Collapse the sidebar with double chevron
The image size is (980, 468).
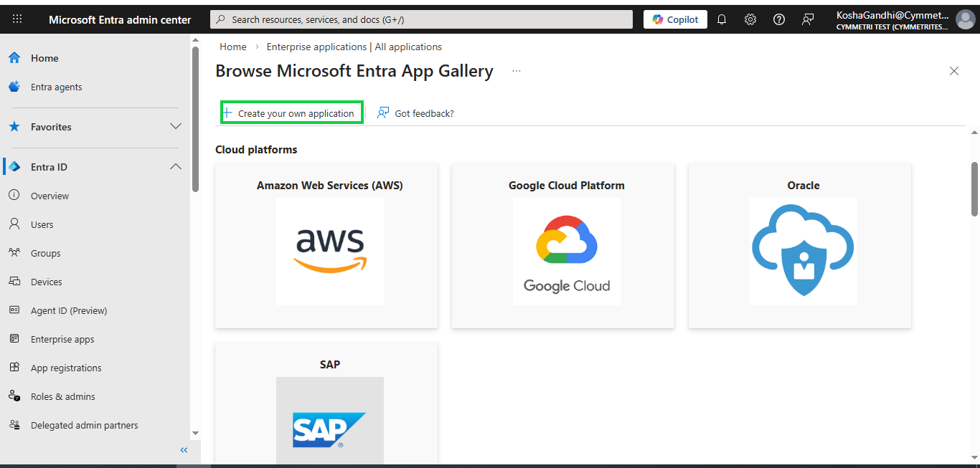click(184, 450)
